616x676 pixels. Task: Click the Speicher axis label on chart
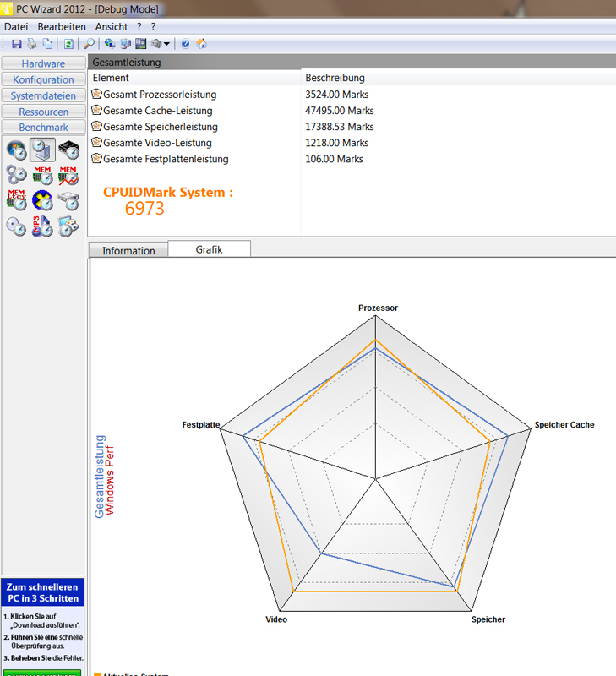click(488, 619)
